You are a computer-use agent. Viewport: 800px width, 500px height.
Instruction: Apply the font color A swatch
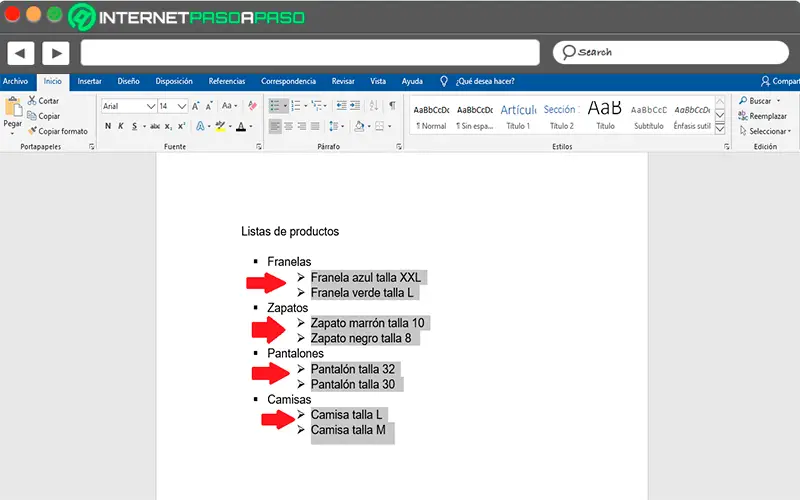click(241, 126)
